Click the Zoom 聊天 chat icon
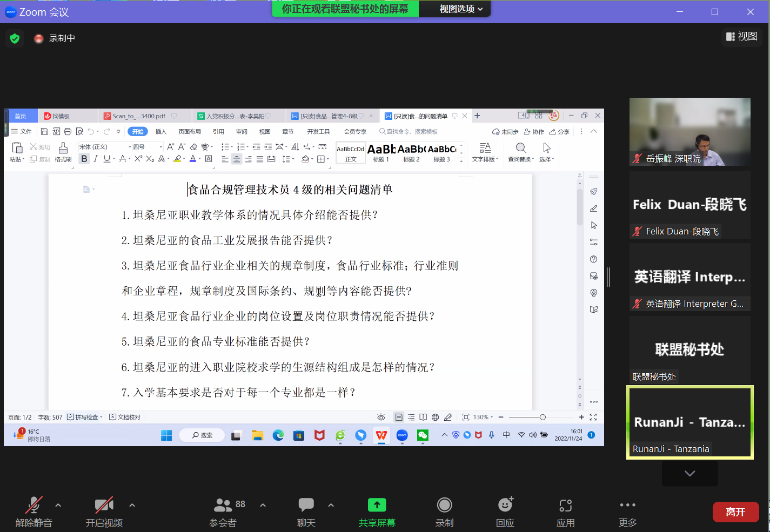Viewport: 770px width, 532px height. click(x=306, y=506)
